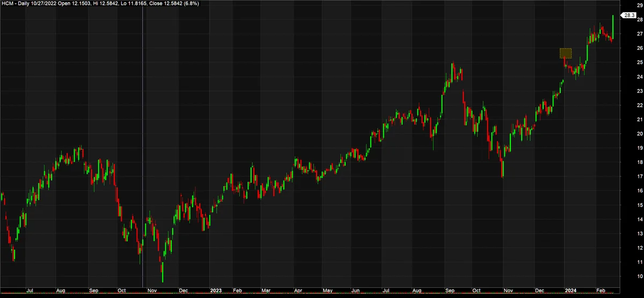Click price axis label 23
This screenshot has height=298, width=644.
(639, 91)
